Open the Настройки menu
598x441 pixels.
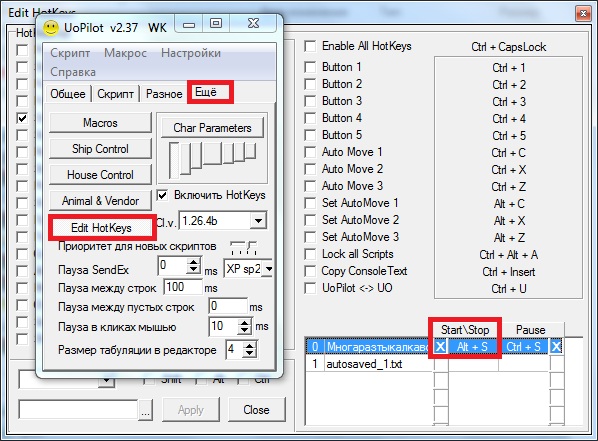(x=191, y=53)
